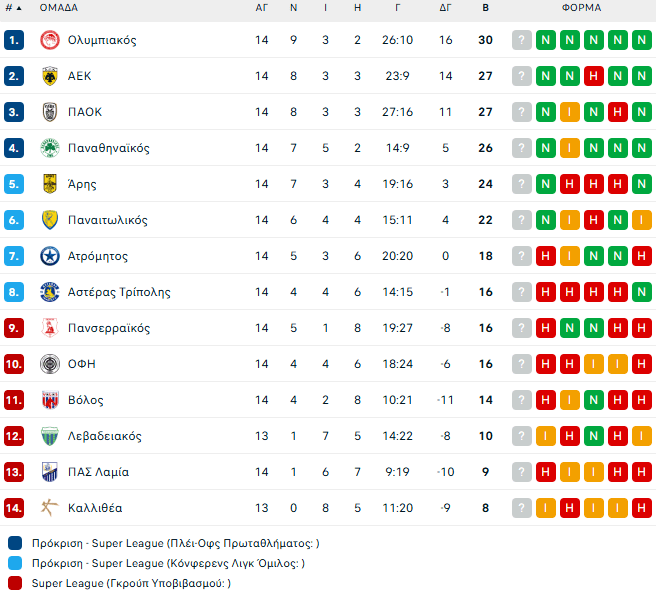Click Olympiacos upcoming match question-mark badge
The image size is (656, 593).
(x=522, y=40)
